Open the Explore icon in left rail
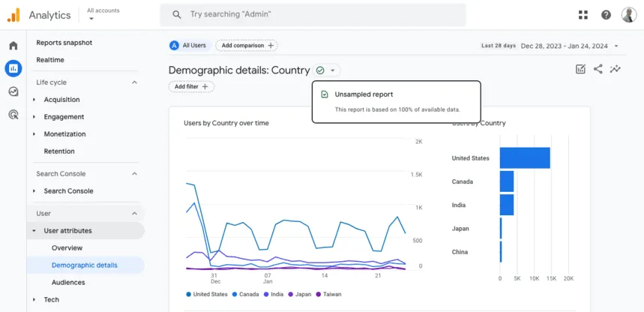This screenshot has height=312, width=644. tap(13, 91)
